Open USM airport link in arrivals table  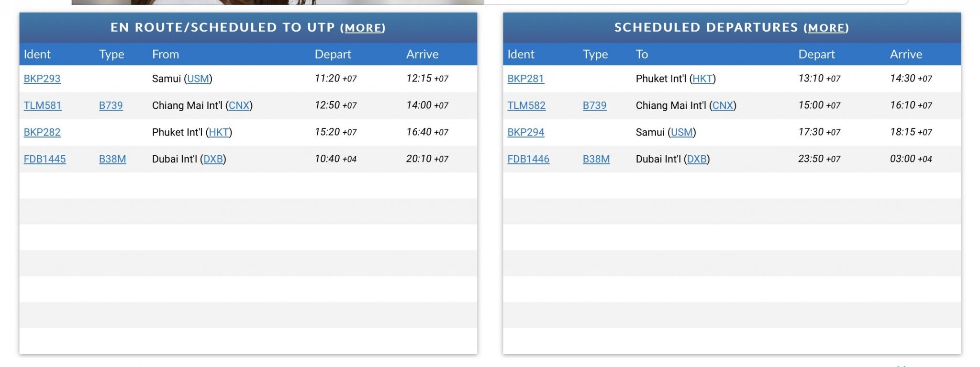[198, 79]
